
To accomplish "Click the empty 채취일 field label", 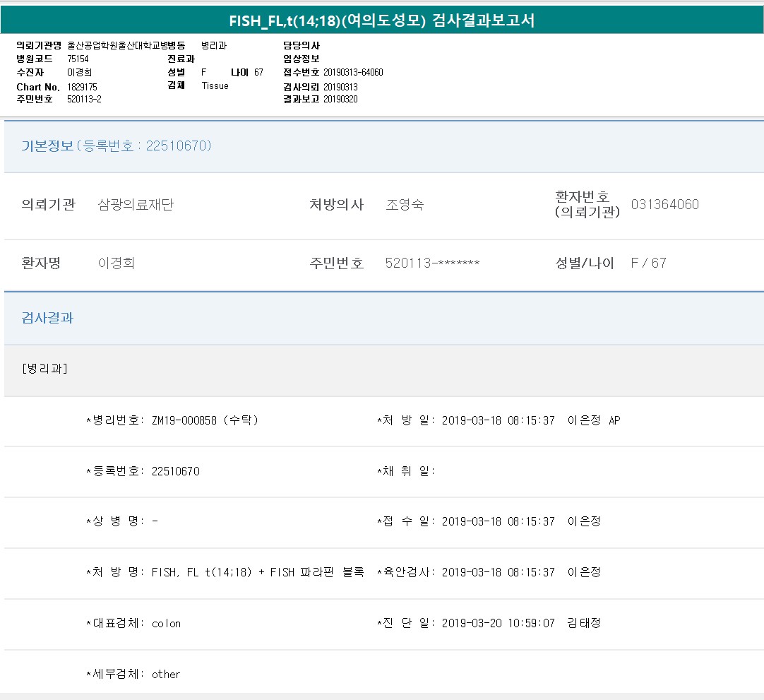I will pyautogui.click(x=406, y=471).
